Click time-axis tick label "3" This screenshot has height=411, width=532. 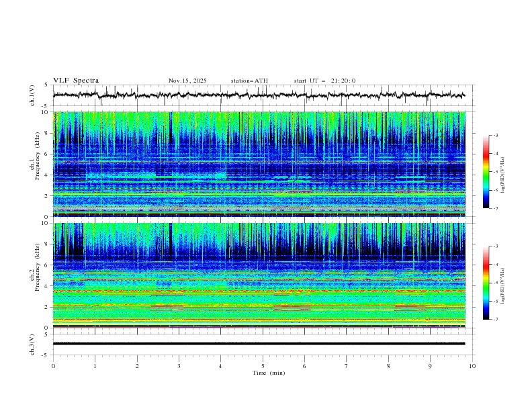click(x=179, y=366)
